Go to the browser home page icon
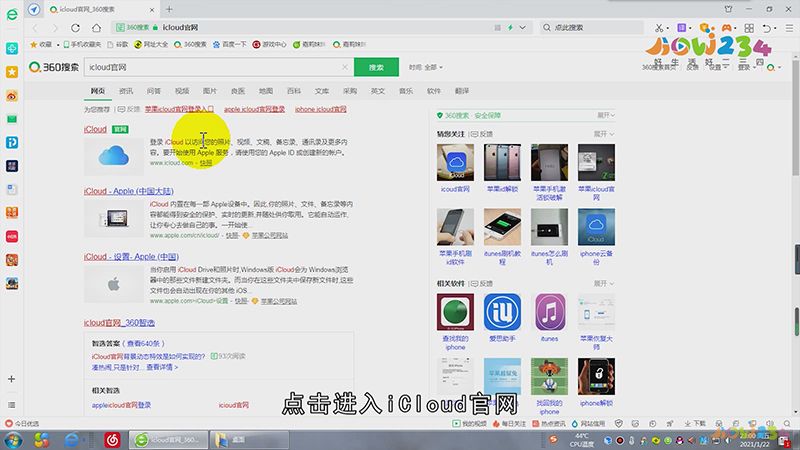 (x=96, y=28)
